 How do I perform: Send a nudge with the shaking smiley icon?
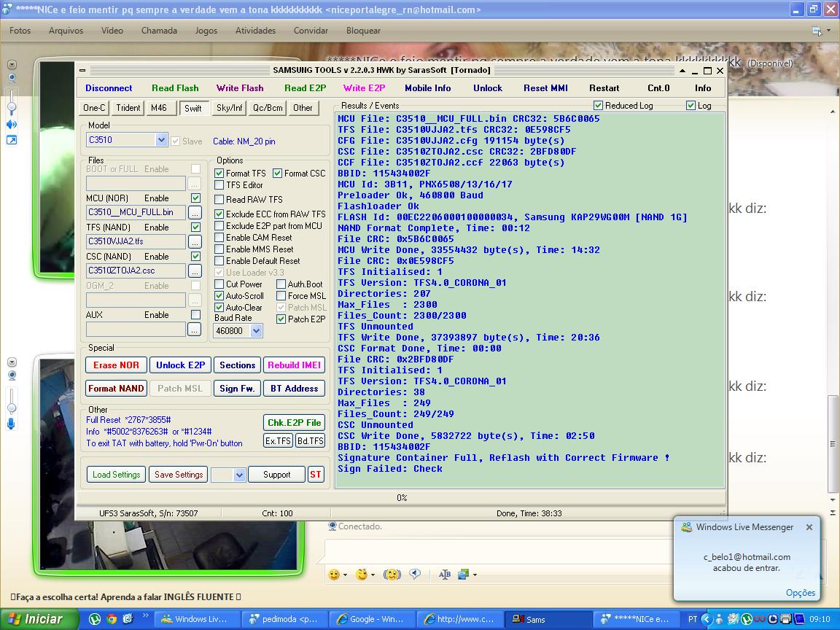pyautogui.click(x=392, y=575)
